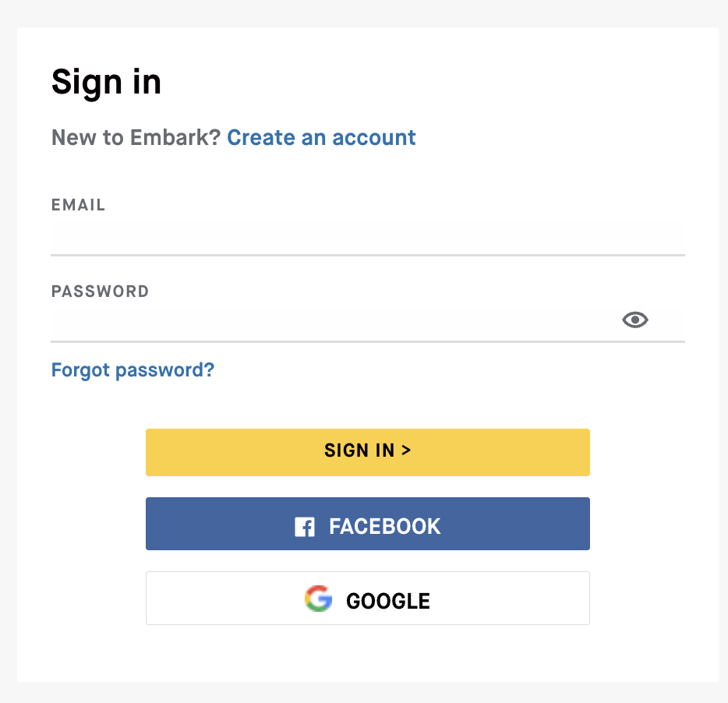
Task: Click the underline beneath the Password field
Action: tap(367, 341)
